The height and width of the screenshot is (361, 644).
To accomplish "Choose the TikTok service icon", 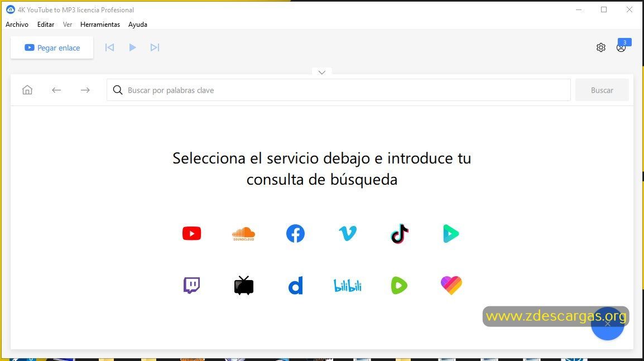I will coord(399,234).
